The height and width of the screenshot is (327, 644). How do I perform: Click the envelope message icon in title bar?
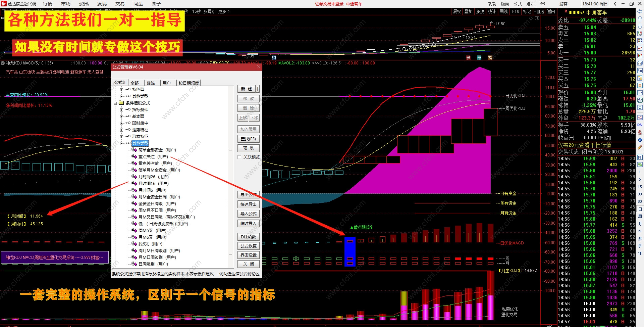(x=543, y=4)
